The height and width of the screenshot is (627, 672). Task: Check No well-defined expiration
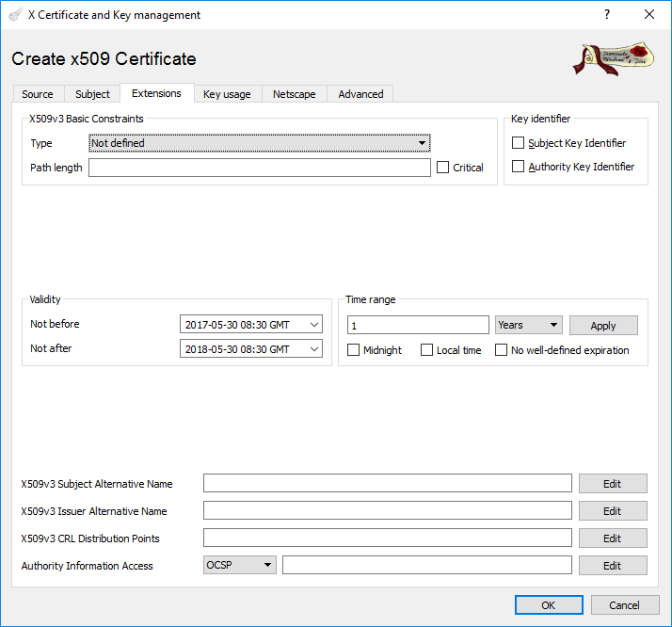pyautogui.click(x=502, y=350)
